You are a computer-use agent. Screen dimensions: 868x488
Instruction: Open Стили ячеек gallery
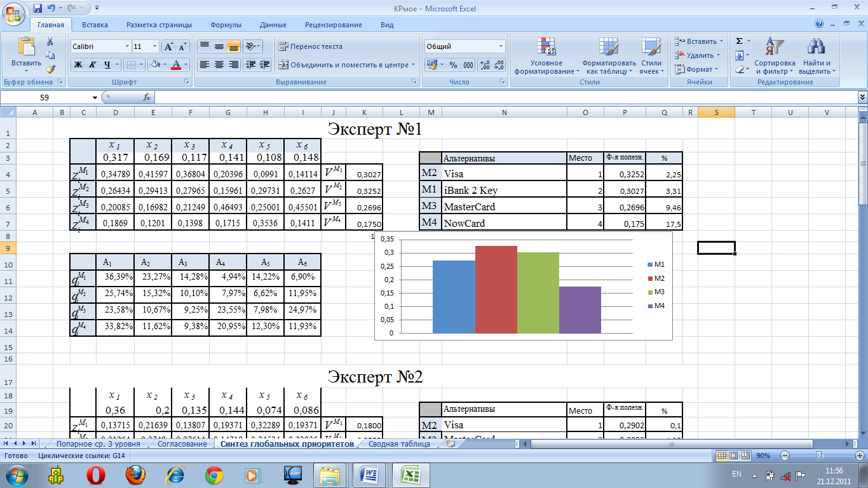tap(651, 57)
